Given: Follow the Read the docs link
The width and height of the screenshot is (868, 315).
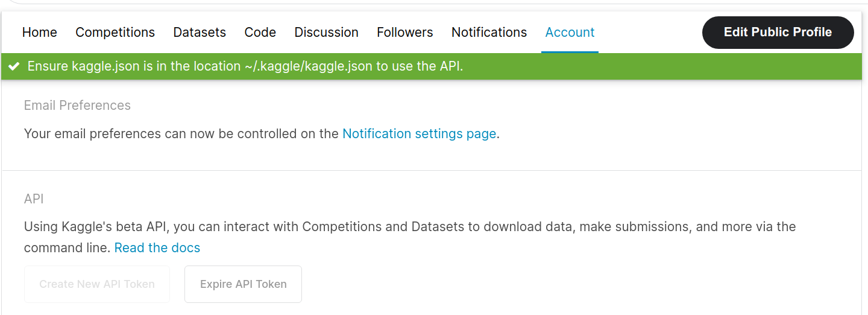Looking at the screenshot, I should point(157,248).
